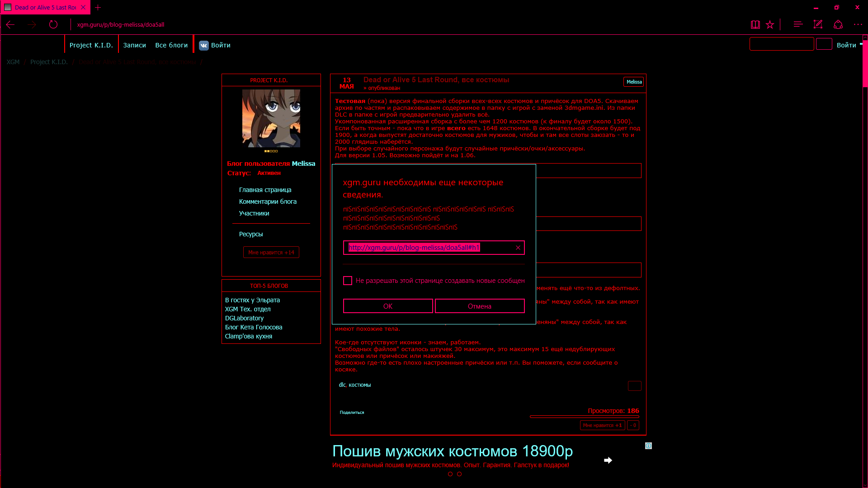
Task: Click Войти at top right
Action: pyautogui.click(x=846, y=45)
